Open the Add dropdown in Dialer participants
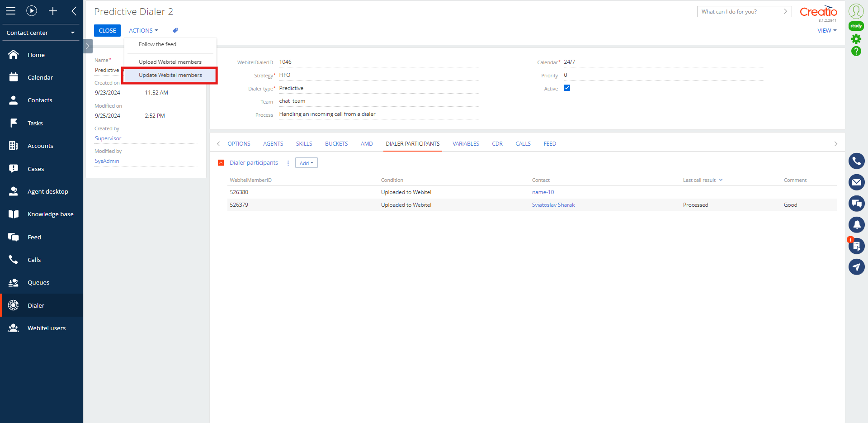Image resolution: width=868 pixels, height=423 pixels. [x=307, y=163]
